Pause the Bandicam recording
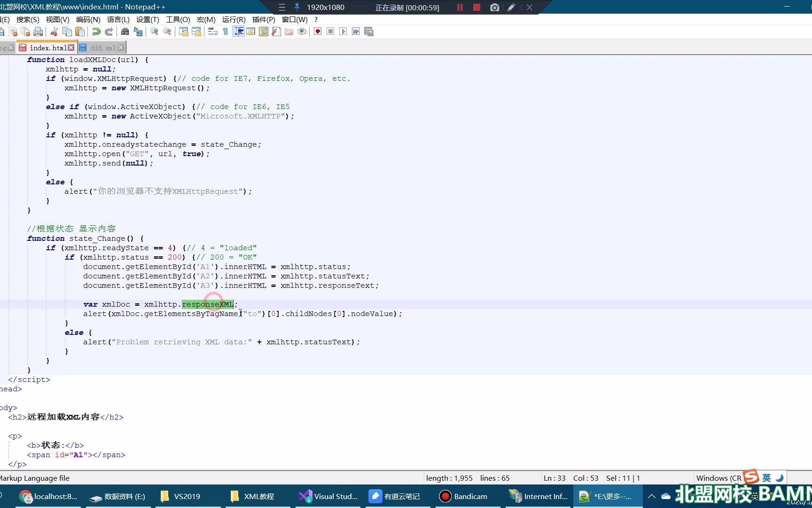Viewport: 812px width, 508px height. pyautogui.click(x=460, y=8)
